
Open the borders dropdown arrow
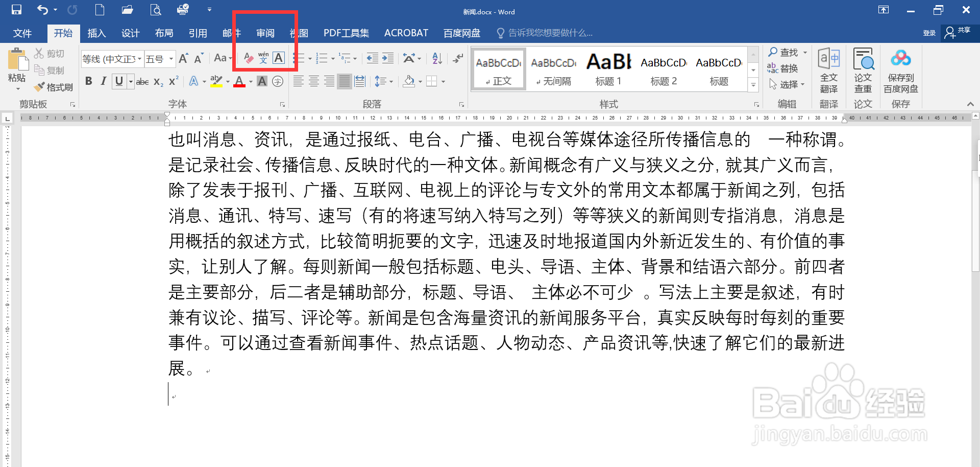444,81
